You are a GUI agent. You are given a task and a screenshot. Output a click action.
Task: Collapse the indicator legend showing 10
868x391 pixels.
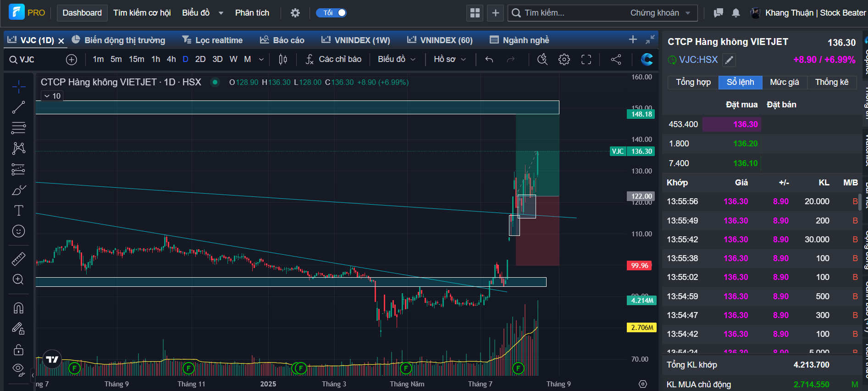coord(52,96)
